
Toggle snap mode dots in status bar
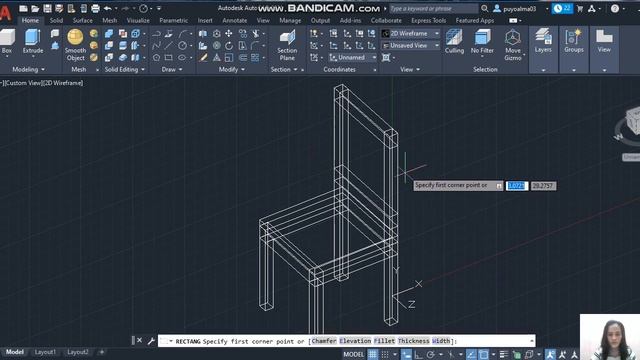coord(384,354)
